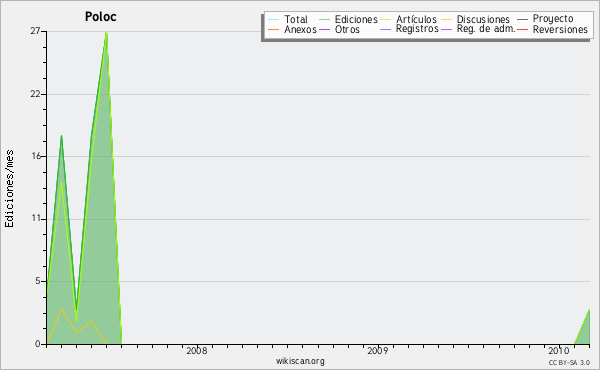This screenshot has width=600, height=370.
Task: Click the 27 y-axis value
Action: point(35,31)
